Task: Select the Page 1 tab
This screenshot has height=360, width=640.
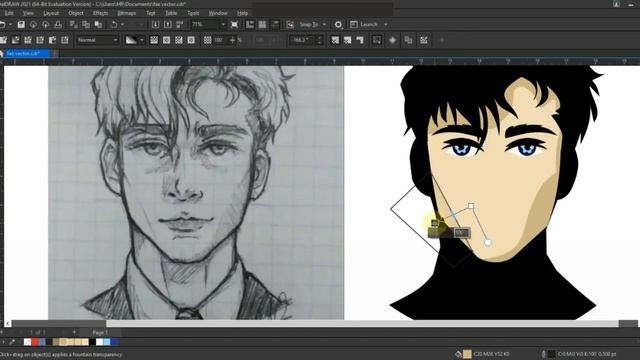Action: pyautogui.click(x=100, y=332)
